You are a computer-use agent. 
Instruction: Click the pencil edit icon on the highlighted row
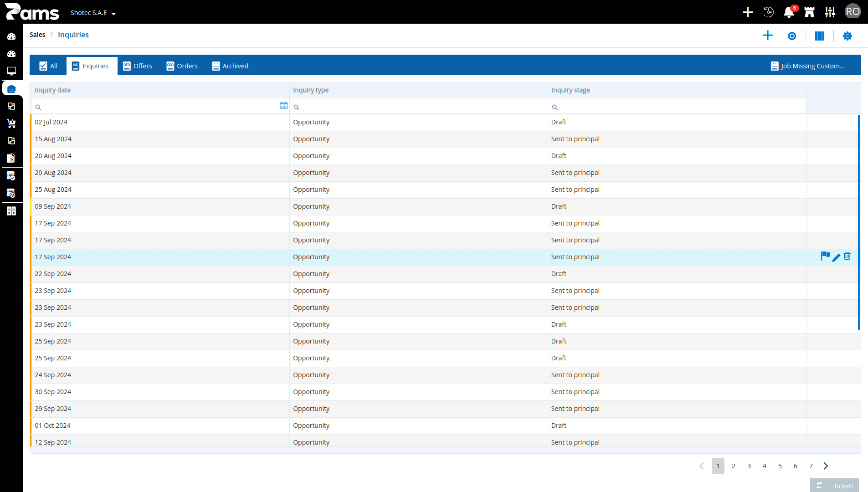[x=836, y=257]
